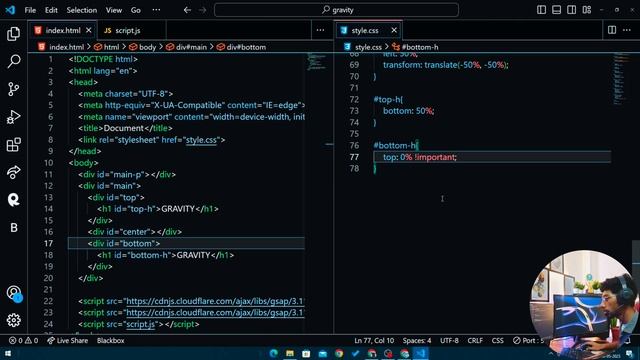Open the Customize Layout icon
Viewport: 640px width, 360px height.
[x=587, y=10]
